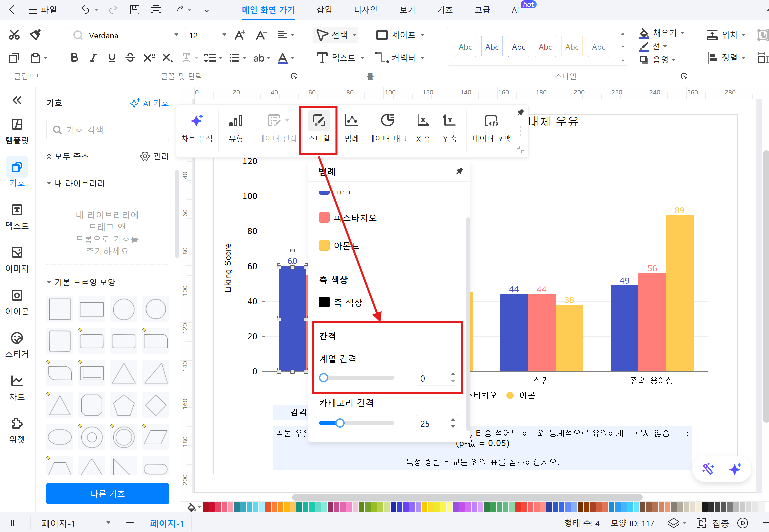
Task: Click the AI 기호 link
Action: 149,103
